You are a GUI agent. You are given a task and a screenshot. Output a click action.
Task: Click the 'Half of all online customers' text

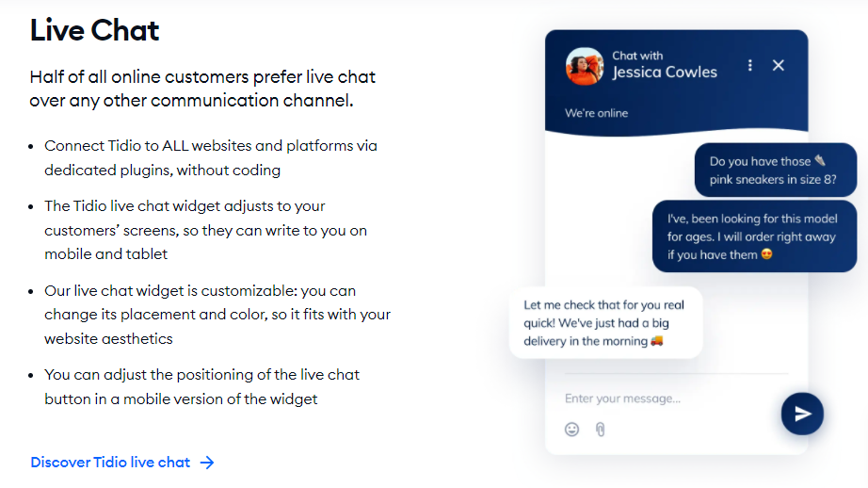coord(202,89)
